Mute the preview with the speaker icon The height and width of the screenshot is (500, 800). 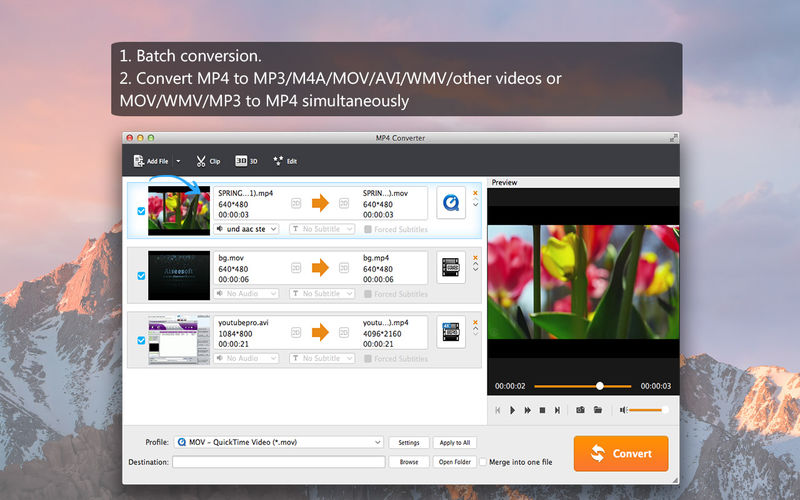point(622,410)
